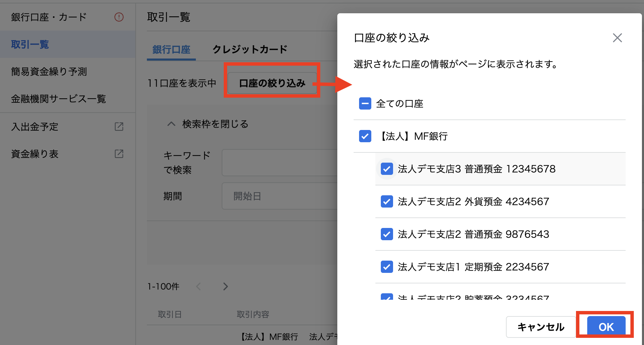Uncheck the 【法人】MF銀行 checkbox
644x345 pixels.
point(365,136)
